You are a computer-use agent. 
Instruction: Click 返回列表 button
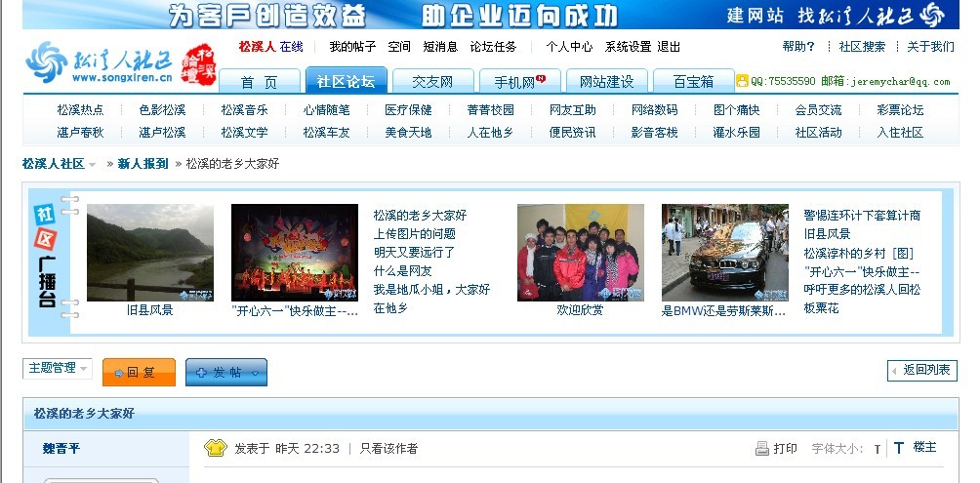click(x=921, y=370)
